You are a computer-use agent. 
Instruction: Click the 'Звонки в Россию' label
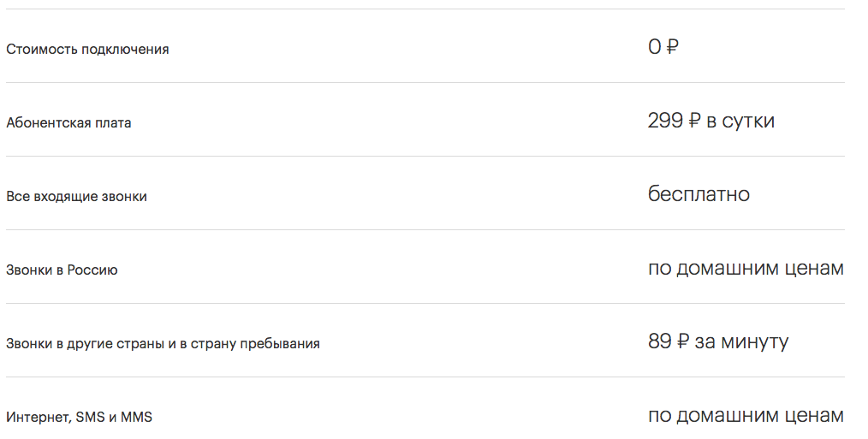(x=62, y=270)
